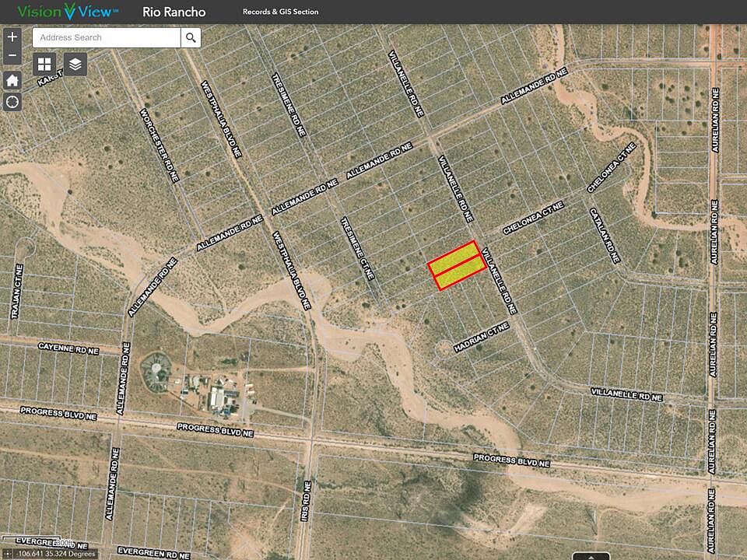The width and height of the screenshot is (747, 560).
Task: Click the coordinate capture crosshair icon
Action: coord(8,554)
